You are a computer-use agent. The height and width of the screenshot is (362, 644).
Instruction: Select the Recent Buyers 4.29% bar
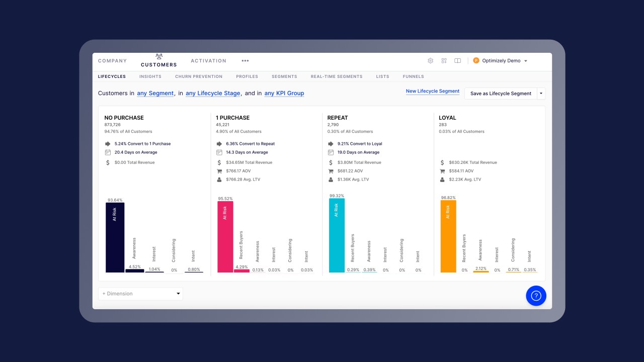(242, 271)
